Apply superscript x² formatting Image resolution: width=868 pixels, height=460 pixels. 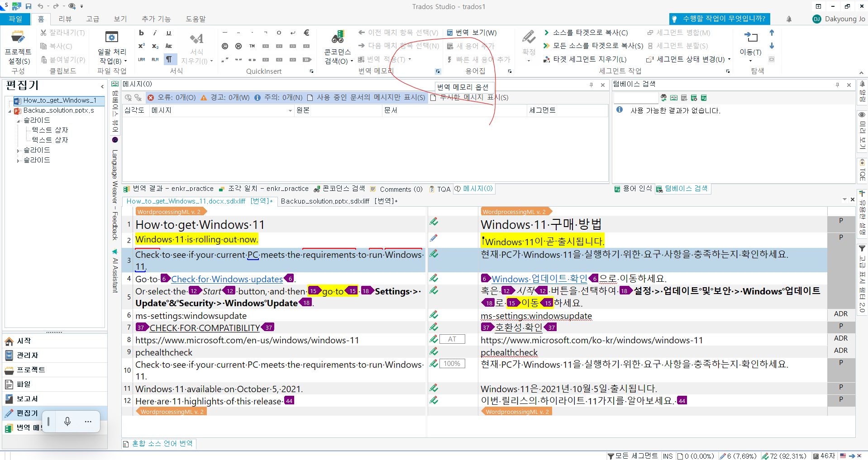141,46
